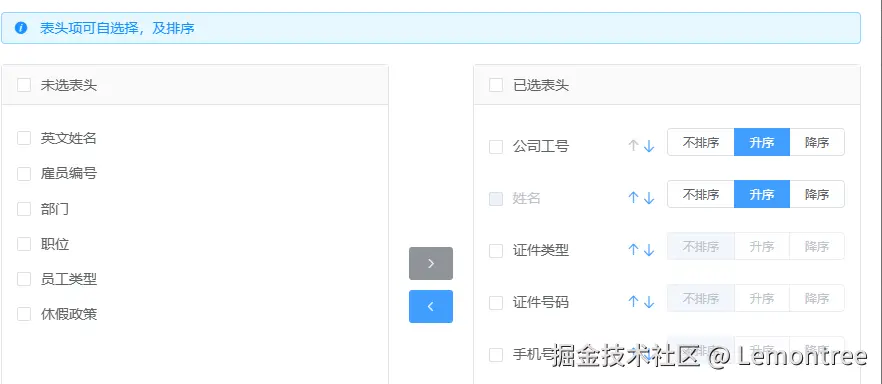
Task: Select 升序 for 姓名
Action: point(762,194)
